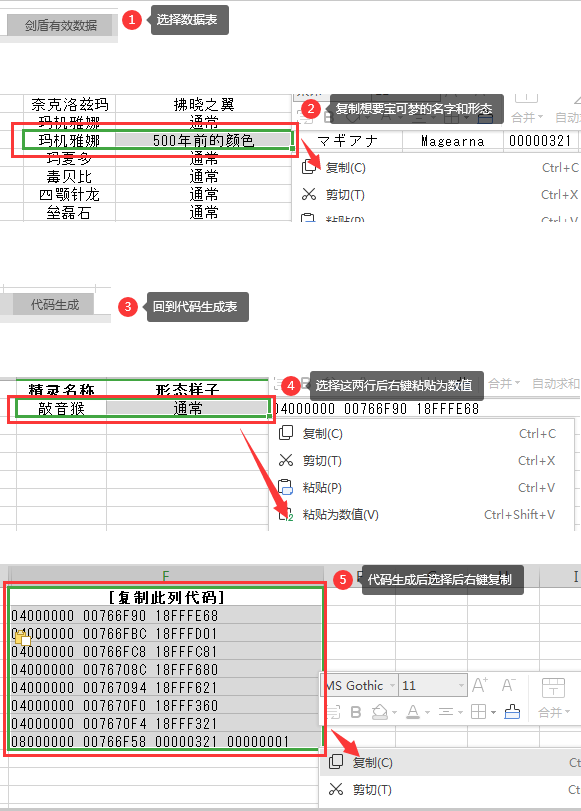The height and width of the screenshot is (811, 581).
Task: Increase font size with A+ icon
Action: (x=480, y=685)
